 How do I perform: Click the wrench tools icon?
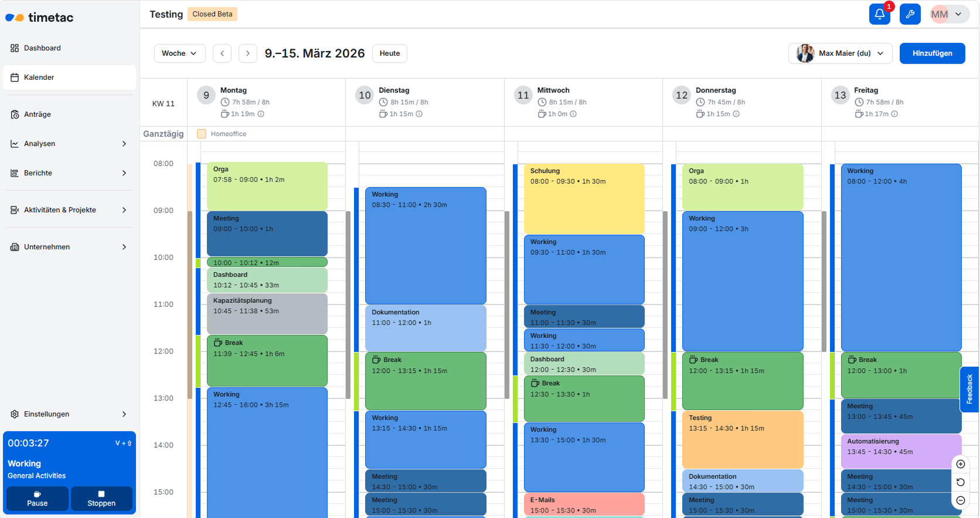coord(910,14)
